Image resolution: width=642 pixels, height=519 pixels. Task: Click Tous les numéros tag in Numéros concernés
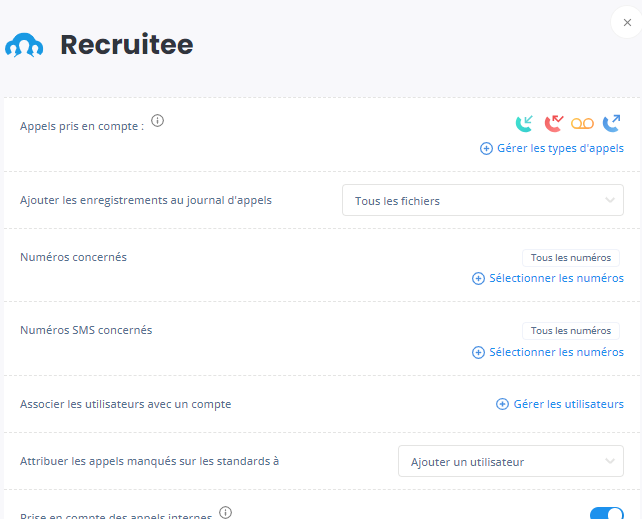tap(571, 258)
